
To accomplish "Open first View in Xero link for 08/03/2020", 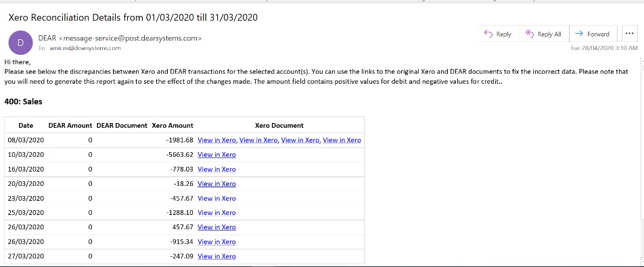I will (x=217, y=140).
